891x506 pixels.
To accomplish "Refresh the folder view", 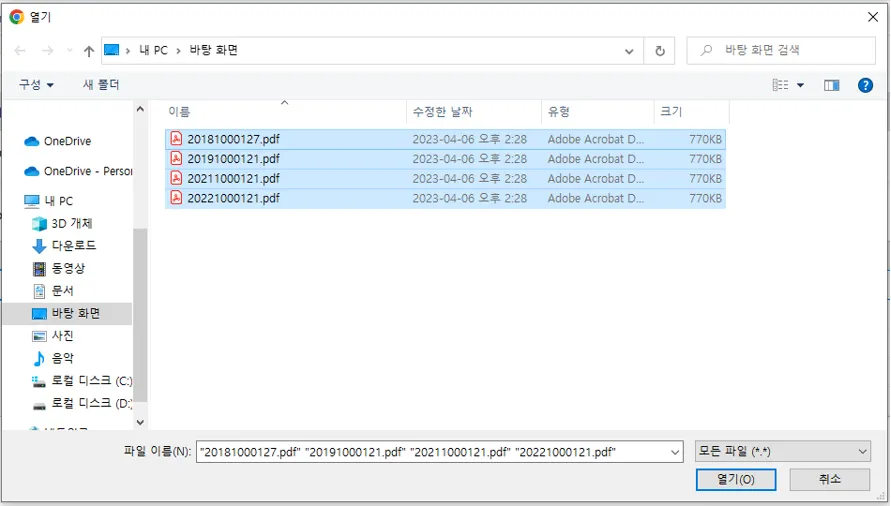I will (660, 51).
